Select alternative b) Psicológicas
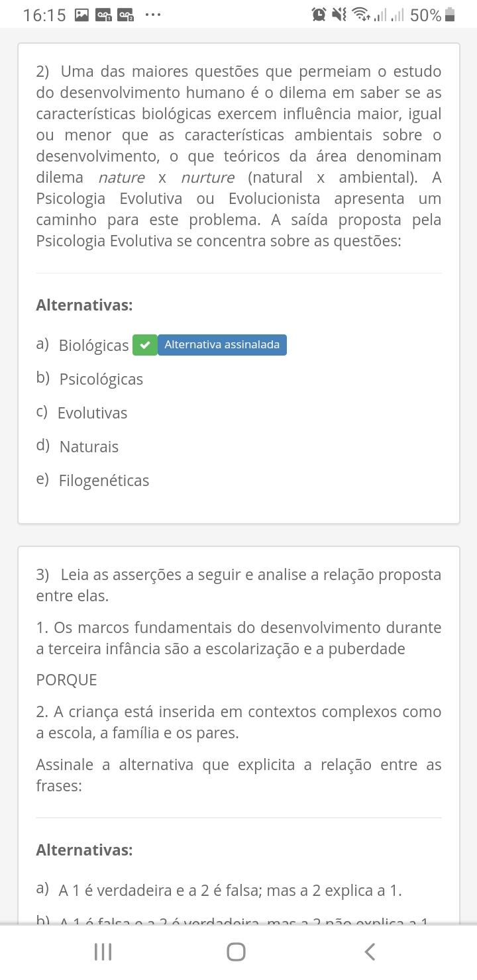477x980 pixels. [x=90, y=379]
